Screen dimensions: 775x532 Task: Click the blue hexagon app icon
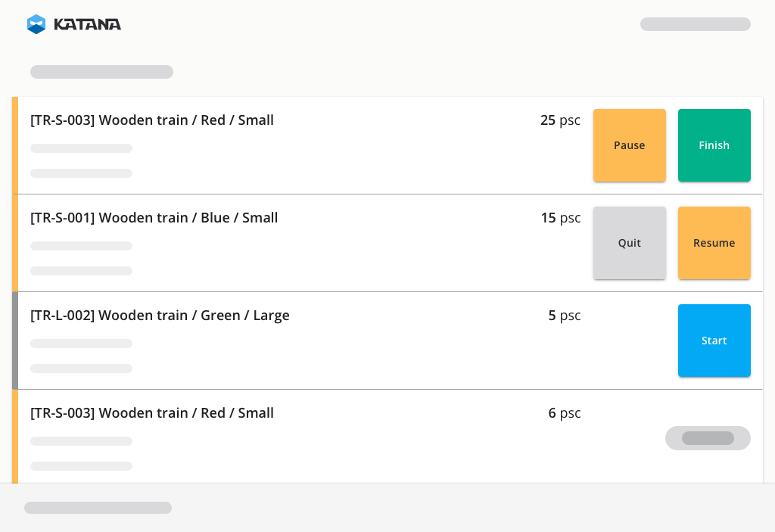(x=36, y=23)
